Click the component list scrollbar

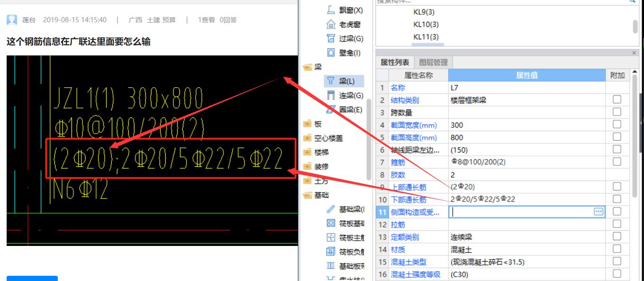pos(635,27)
